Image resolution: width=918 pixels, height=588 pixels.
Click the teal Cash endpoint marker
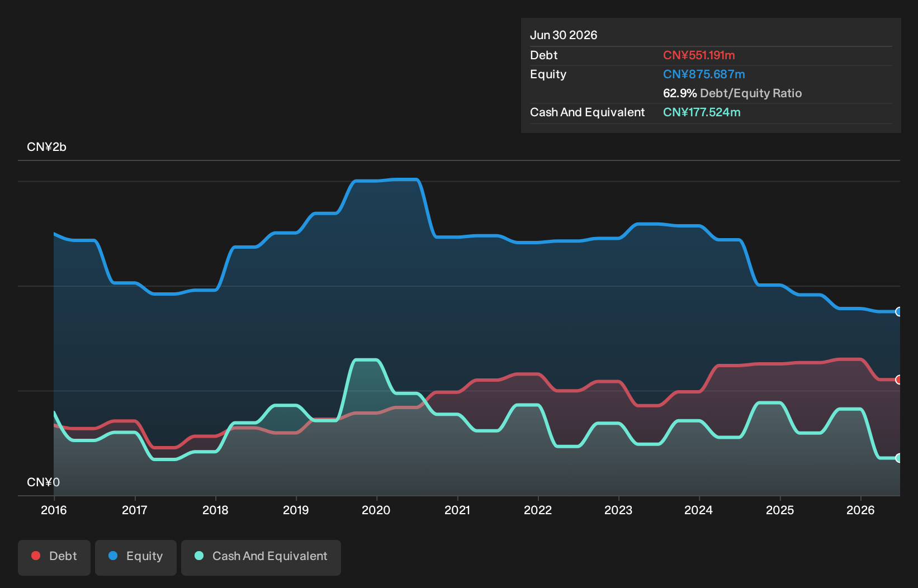point(899,458)
